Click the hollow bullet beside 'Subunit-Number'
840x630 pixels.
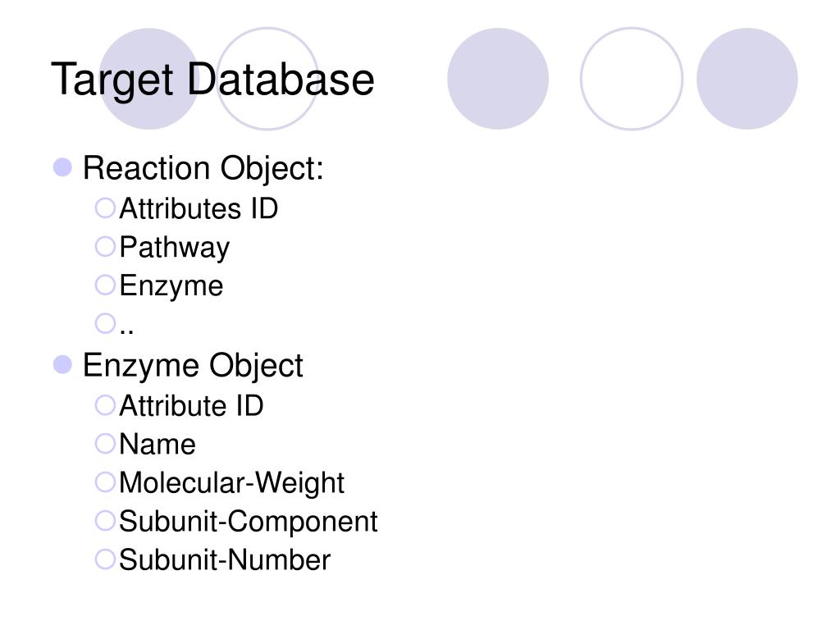[105, 559]
